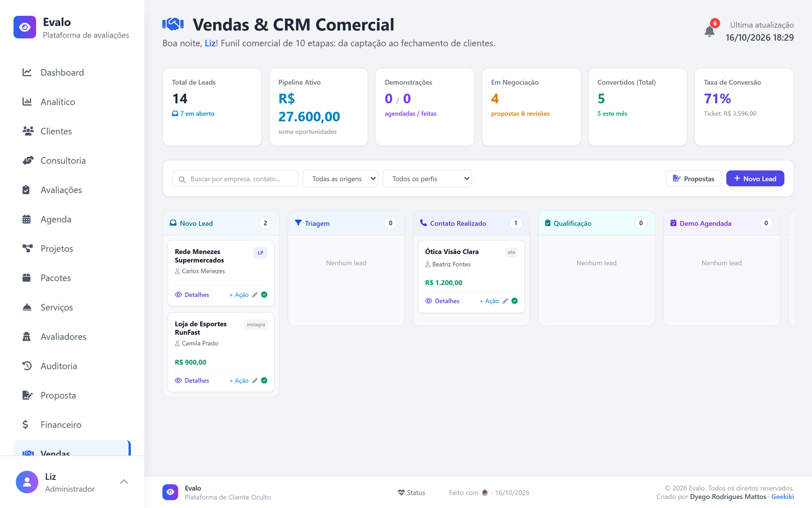Click the Qualificação column header
Screen dimensions: 812x508
[x=596, y=223]
